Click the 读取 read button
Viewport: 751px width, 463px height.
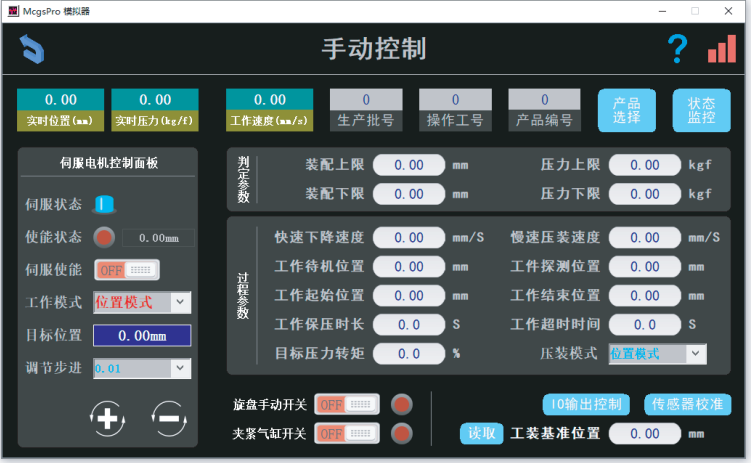click(481, 434)
